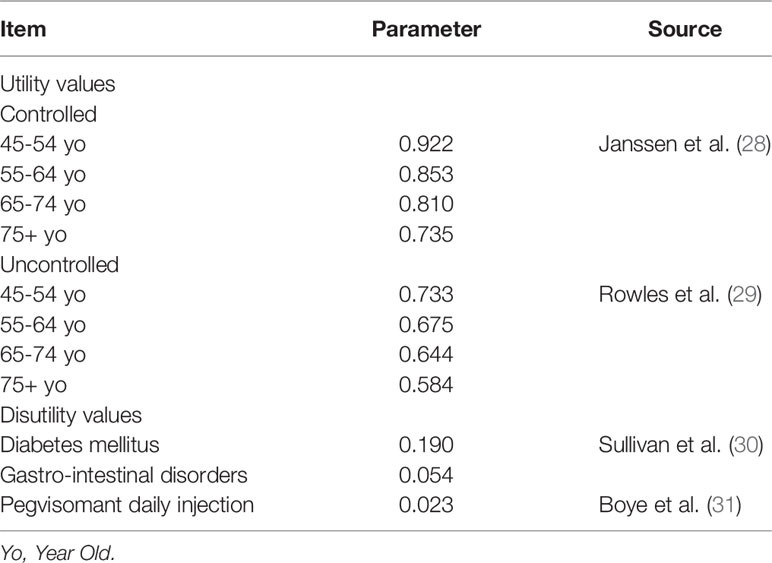Select the Source column header
Image resolution: width=772 pixels, height=563 pixels.
coord(685,30)
